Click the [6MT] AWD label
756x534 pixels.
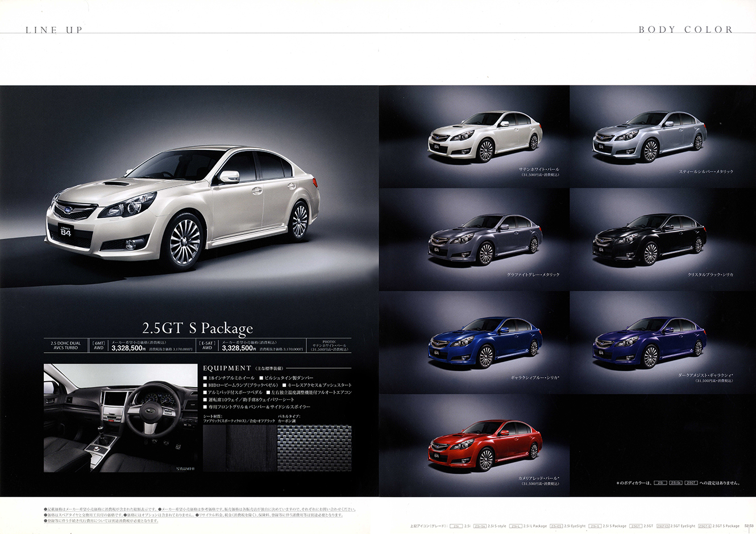tap(99, 345)
